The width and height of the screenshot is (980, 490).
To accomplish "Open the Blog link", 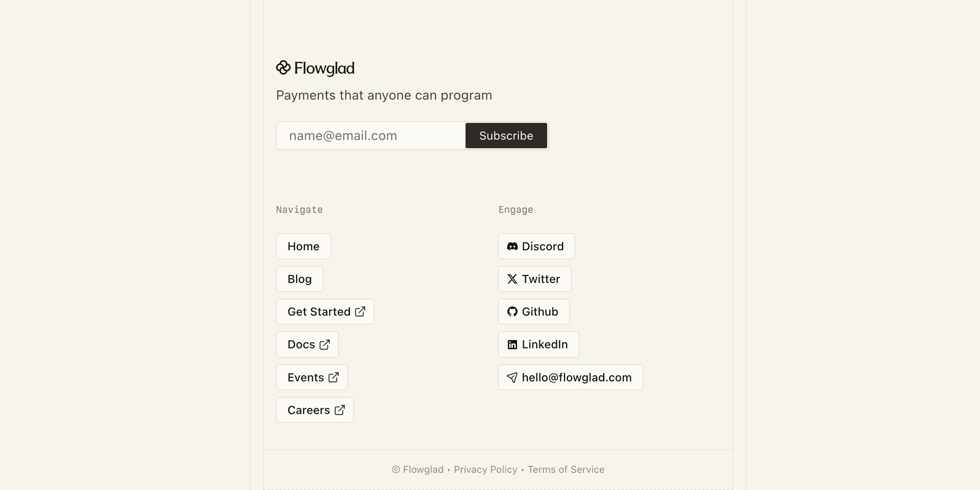I will tap(299, 279).
